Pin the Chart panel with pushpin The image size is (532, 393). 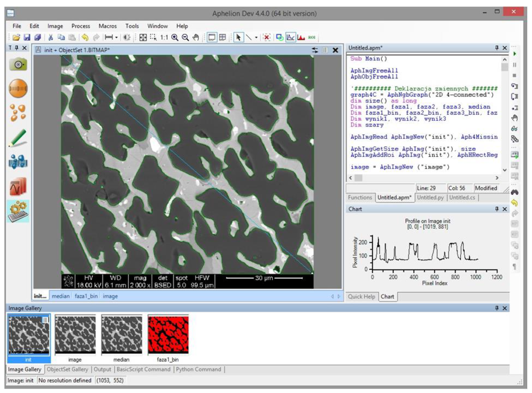(x=497, y=209)
